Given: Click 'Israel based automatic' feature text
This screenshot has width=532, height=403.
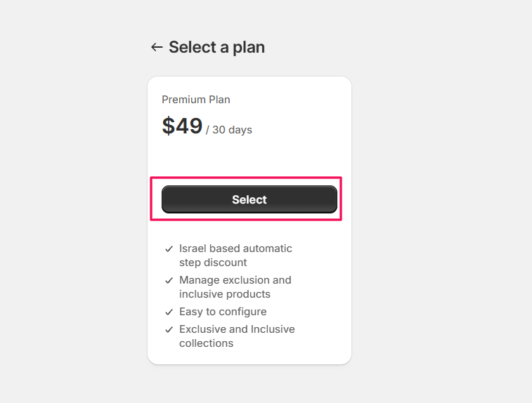Looking at the screenshot, I should 235,249.
